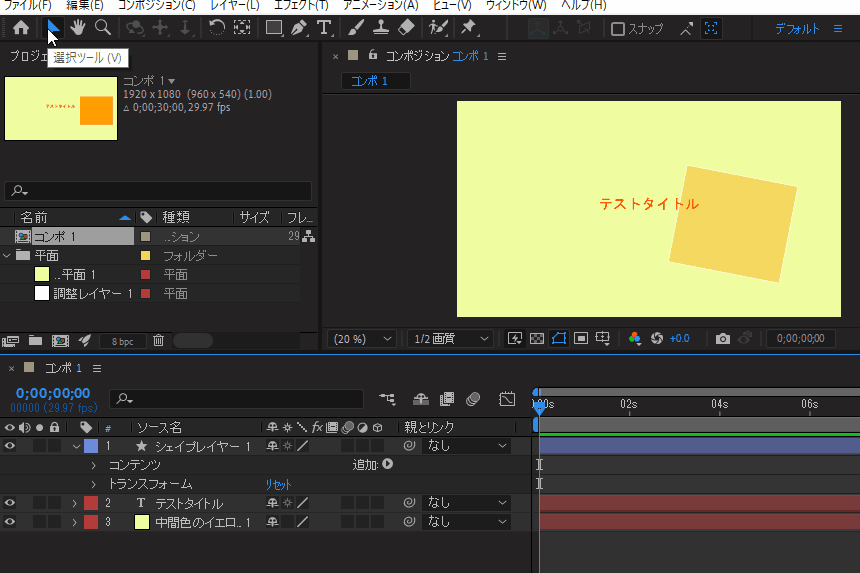This screenshot has width=860, height=573.
Task: Toggle the lock icon on composition viewer tab
Action: pyautogui.click(x=373, y=54)
